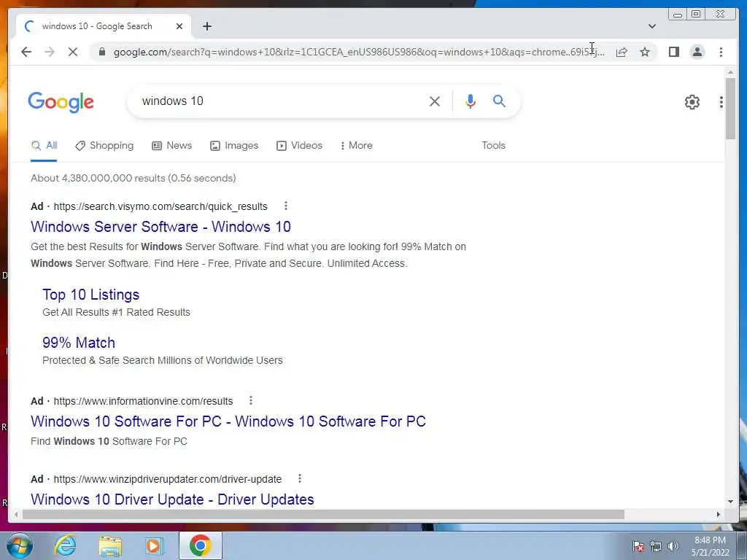Open Chrome's side panel
This screenshot has height=560, width=747.
673,52
